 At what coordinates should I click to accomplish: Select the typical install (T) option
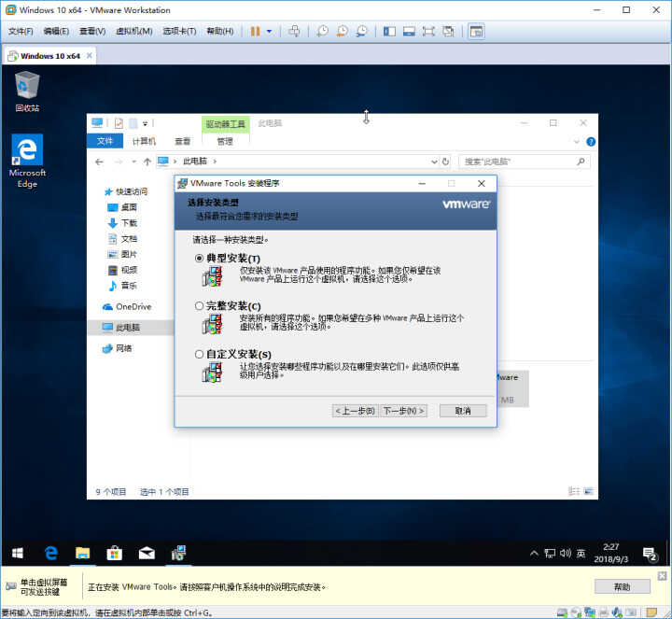200,259
